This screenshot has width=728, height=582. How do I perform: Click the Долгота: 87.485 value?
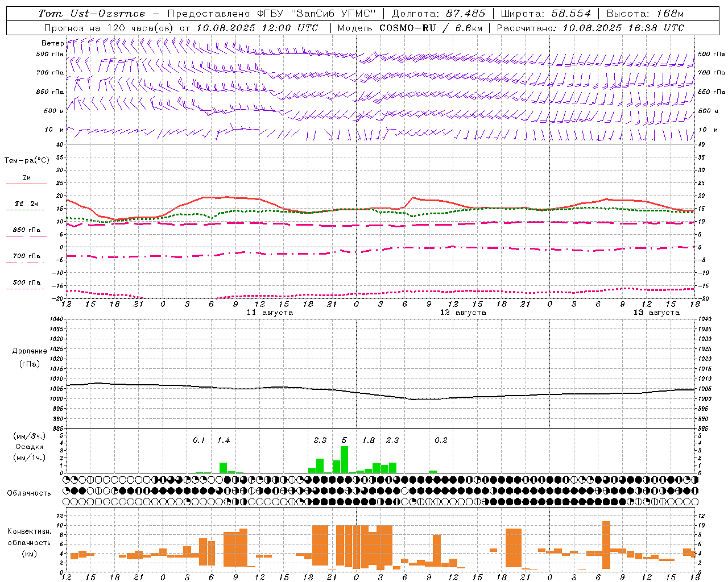click(x=439, y=14)
